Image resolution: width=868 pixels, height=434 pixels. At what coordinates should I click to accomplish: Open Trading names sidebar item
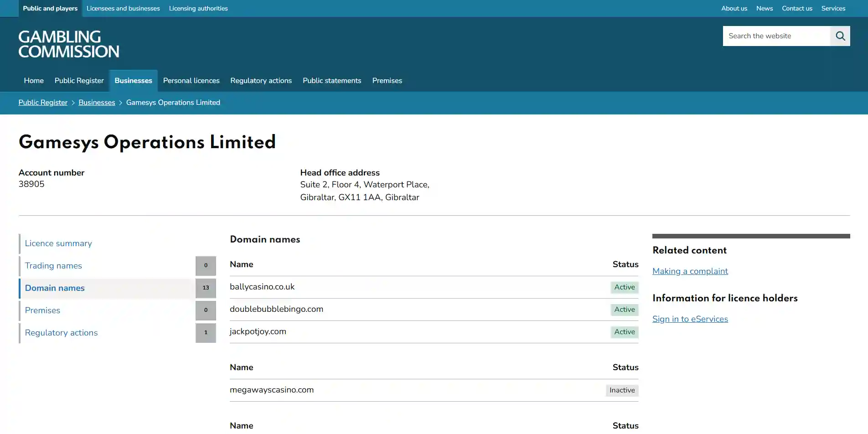107,266
